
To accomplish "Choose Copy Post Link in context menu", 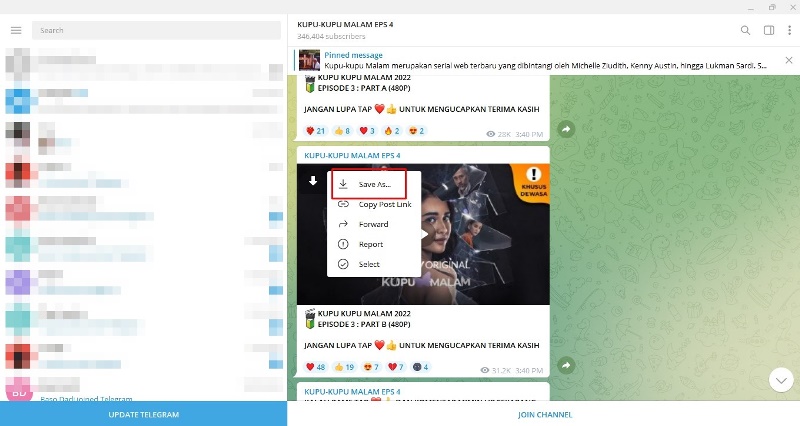I will pyautogui.click(x=374, y=204).
